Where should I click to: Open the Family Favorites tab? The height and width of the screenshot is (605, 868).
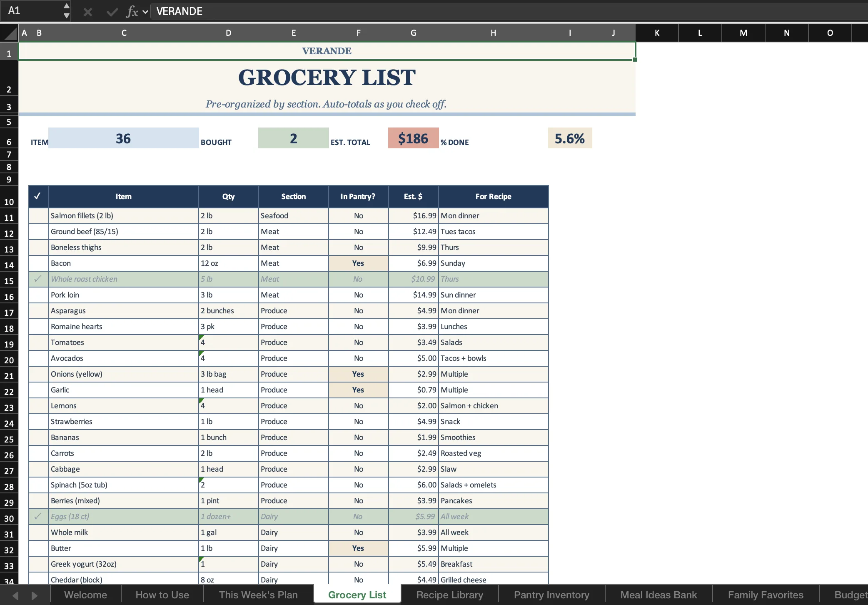pos(766,595)
